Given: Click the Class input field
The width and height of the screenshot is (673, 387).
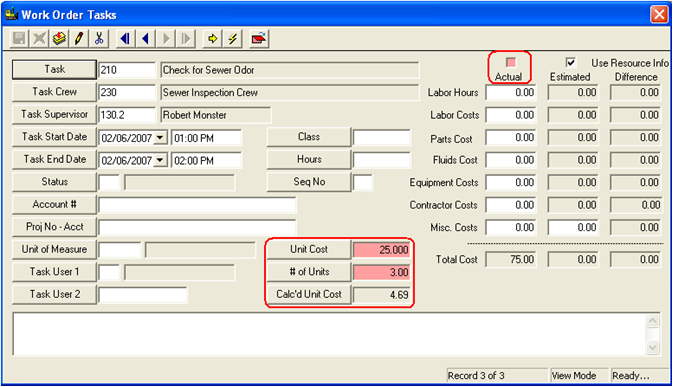Looking at the screenshot, I should click(x=382, y=138).
